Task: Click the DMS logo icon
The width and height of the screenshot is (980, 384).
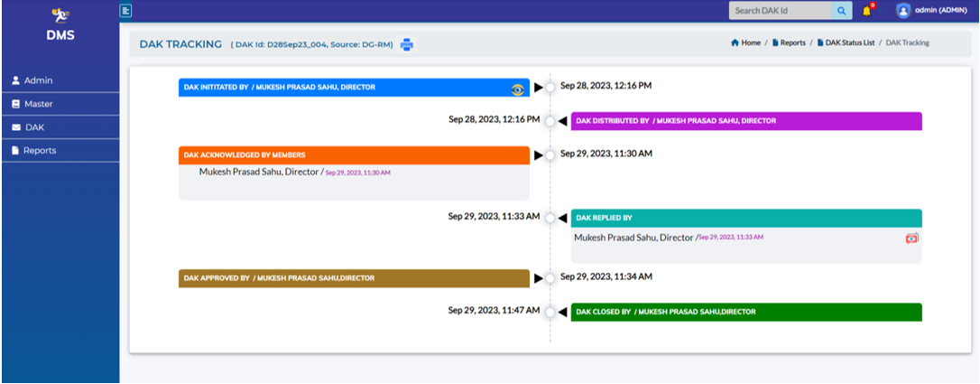Action: tap(60, 14)
